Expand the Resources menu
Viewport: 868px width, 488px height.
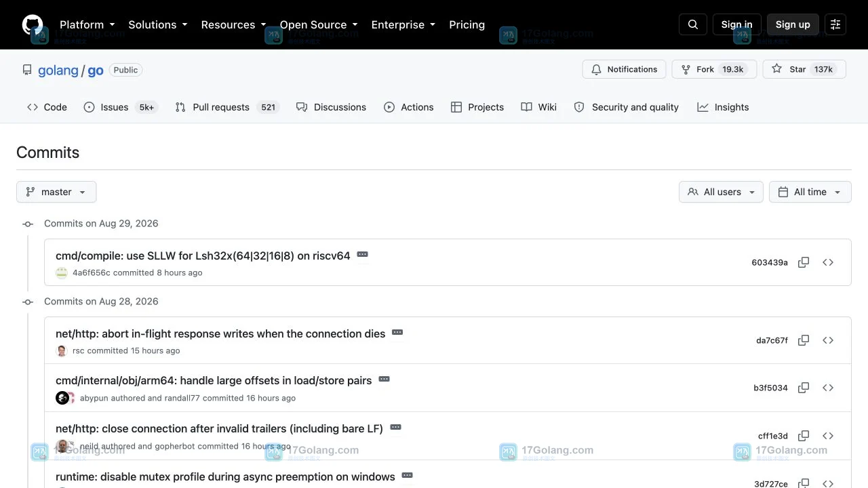(233, 24)
